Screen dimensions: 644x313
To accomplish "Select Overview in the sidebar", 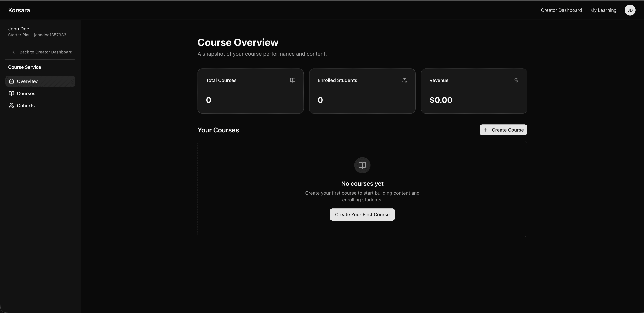I will (x=28, y=81).
